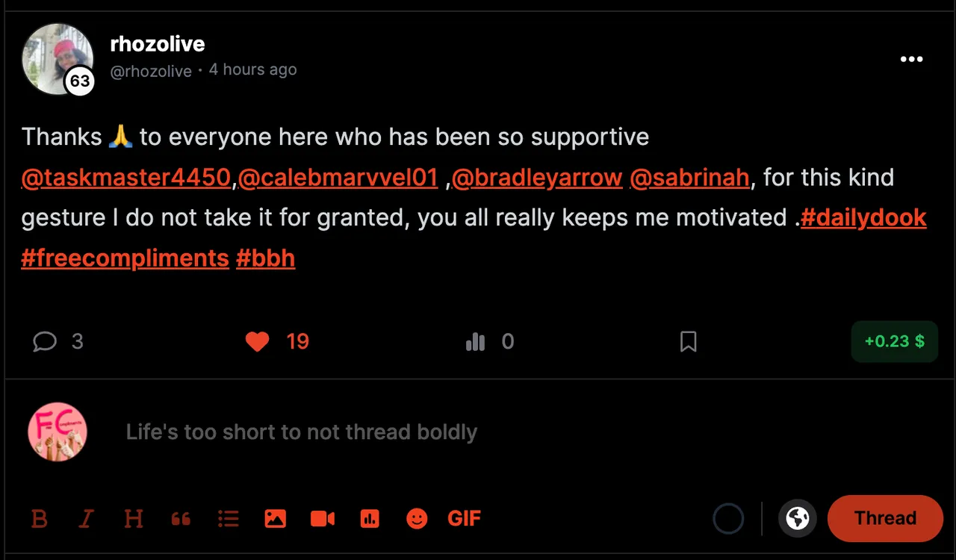Open the #dailydook hashtag link

pos(863,217)
